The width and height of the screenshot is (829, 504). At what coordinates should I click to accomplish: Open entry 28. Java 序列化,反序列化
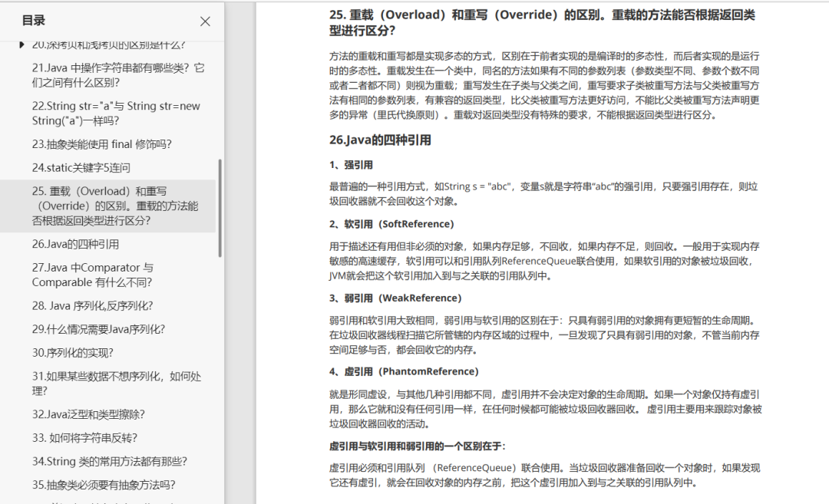92,306
